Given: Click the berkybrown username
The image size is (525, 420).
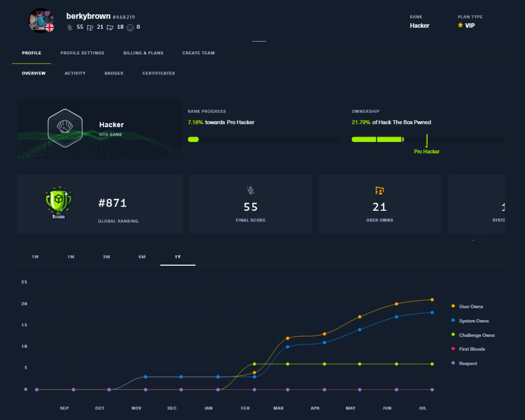Looking at the screenshot, I should point(88,16).
